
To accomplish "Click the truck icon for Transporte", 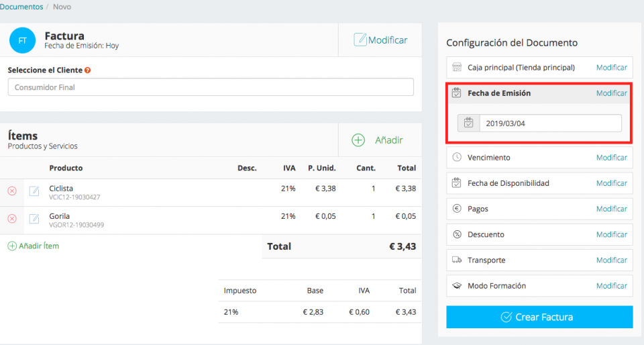I will (x=457, y=260).
